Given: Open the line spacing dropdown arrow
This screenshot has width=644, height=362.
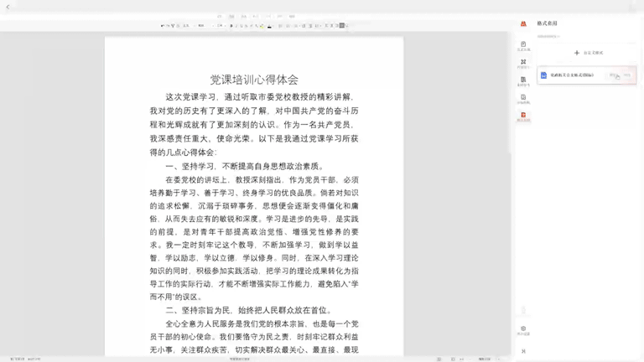Looking at the screenshot, I should (x=321, y=25).
